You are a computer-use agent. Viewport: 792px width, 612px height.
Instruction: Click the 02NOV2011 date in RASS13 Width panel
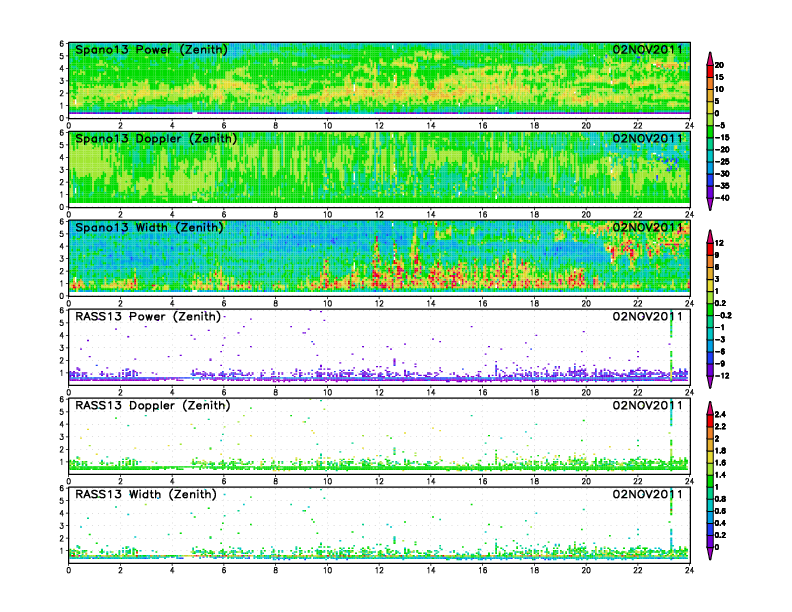pos(648,494)
